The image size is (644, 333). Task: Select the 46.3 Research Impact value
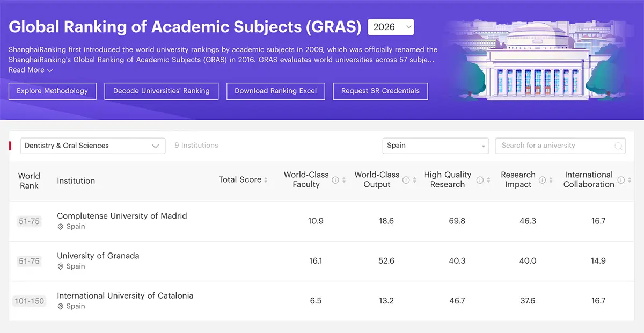click(528, 221)
